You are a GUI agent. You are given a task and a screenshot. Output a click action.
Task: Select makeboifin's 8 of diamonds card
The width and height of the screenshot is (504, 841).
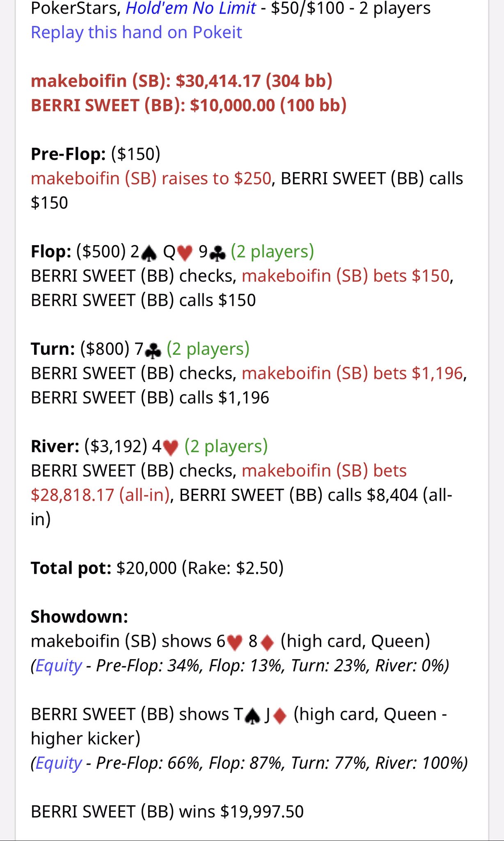261,641
